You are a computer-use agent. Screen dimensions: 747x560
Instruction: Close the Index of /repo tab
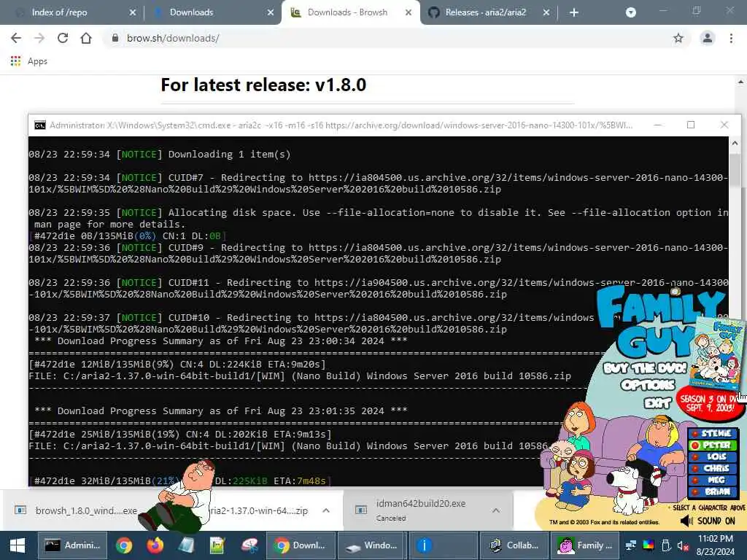tap(133, 12)
